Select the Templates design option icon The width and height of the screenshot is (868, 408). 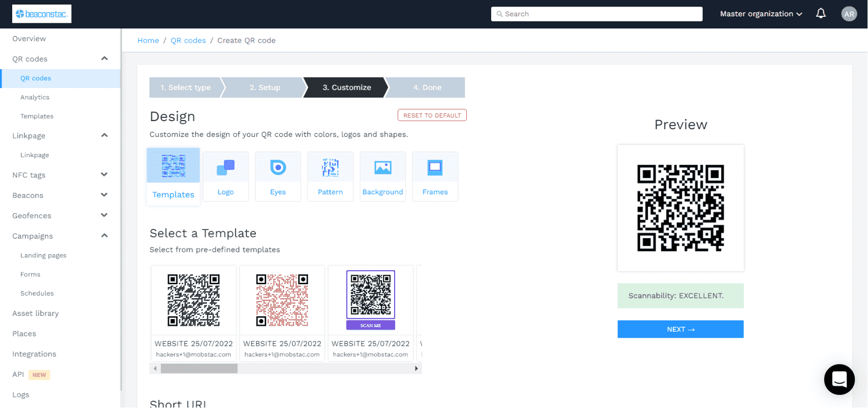coord(173,166)
